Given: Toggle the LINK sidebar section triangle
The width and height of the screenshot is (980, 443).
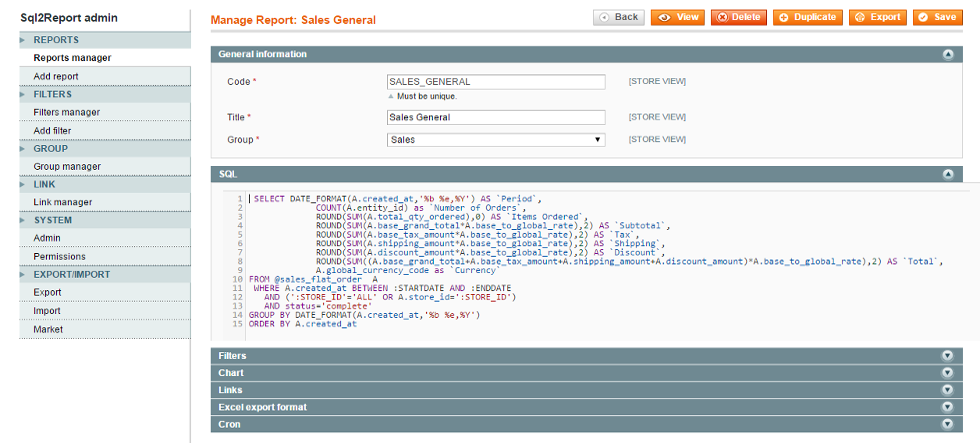Looking at the screenshot, I should 23,184.
